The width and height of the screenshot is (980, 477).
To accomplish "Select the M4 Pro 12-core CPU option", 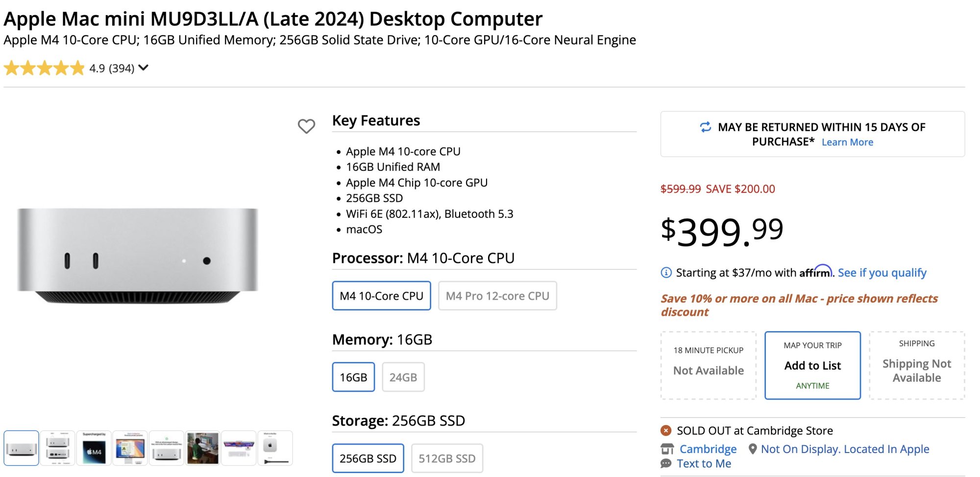I will coord(497,296).
